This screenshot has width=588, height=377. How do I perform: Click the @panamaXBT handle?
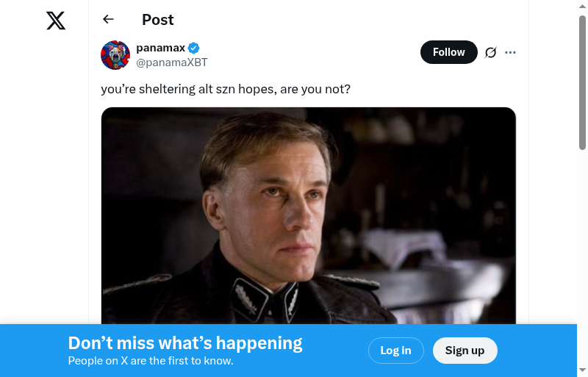172,62
